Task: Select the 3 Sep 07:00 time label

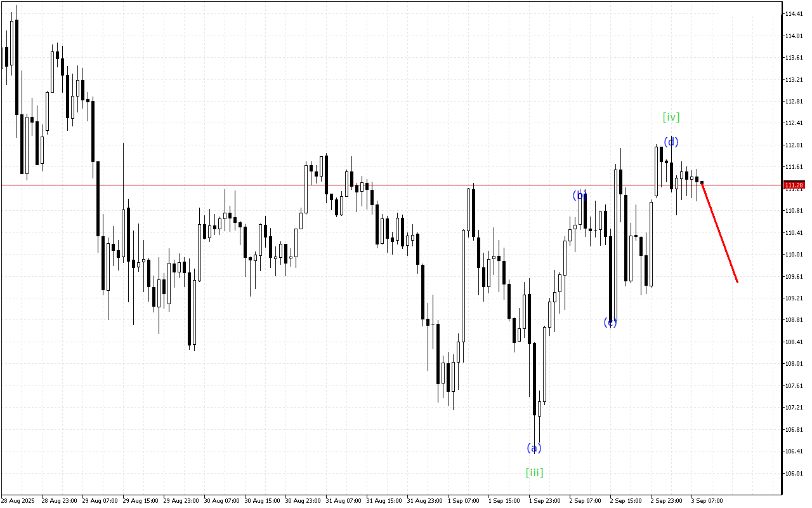Action: click(707, 501)
